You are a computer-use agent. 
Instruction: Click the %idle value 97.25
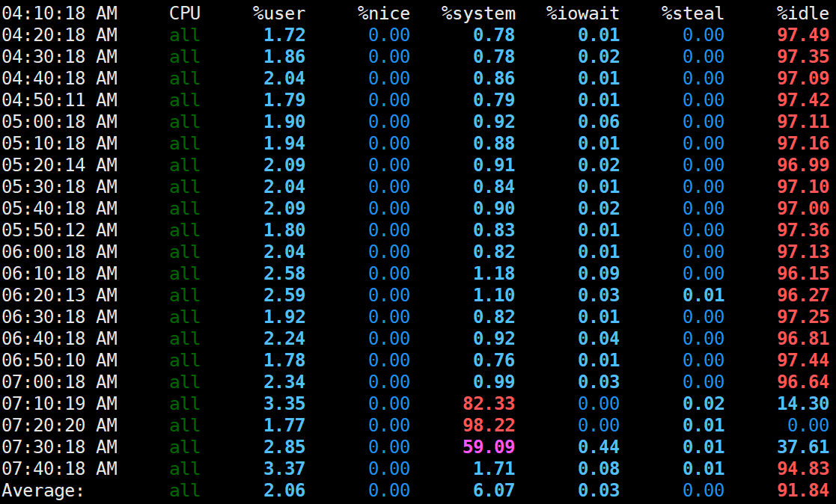803,317
